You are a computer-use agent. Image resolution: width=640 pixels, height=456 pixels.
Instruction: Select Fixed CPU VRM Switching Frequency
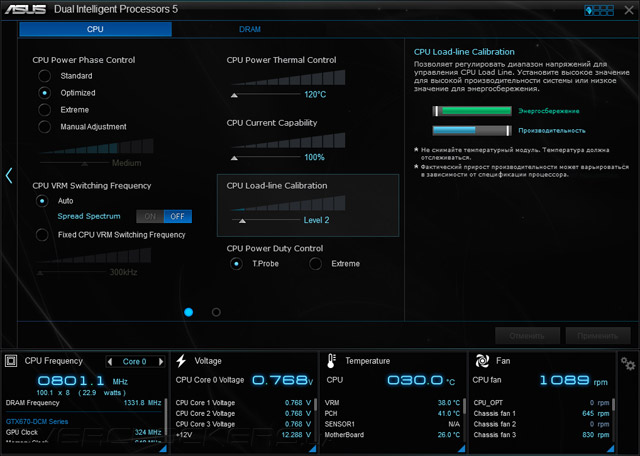(42, 235)
